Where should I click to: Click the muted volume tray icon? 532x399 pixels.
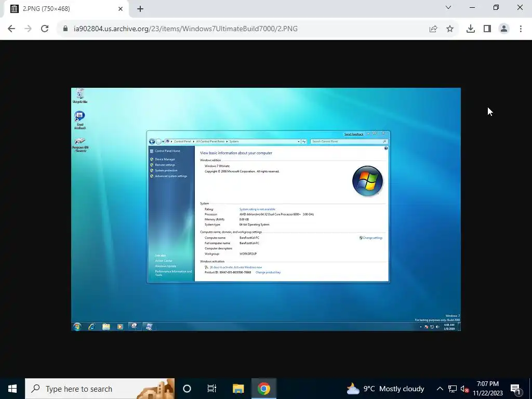coord(464,389)
